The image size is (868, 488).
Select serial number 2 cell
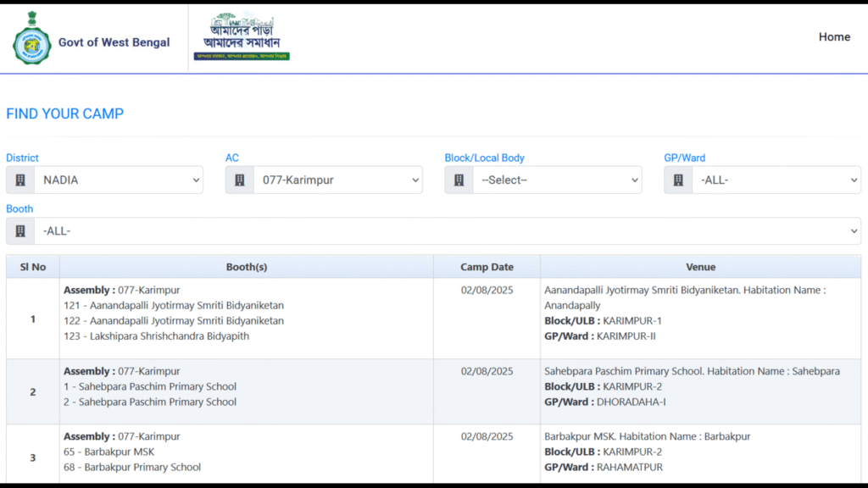pyautogui.click(x=33, y=391)
